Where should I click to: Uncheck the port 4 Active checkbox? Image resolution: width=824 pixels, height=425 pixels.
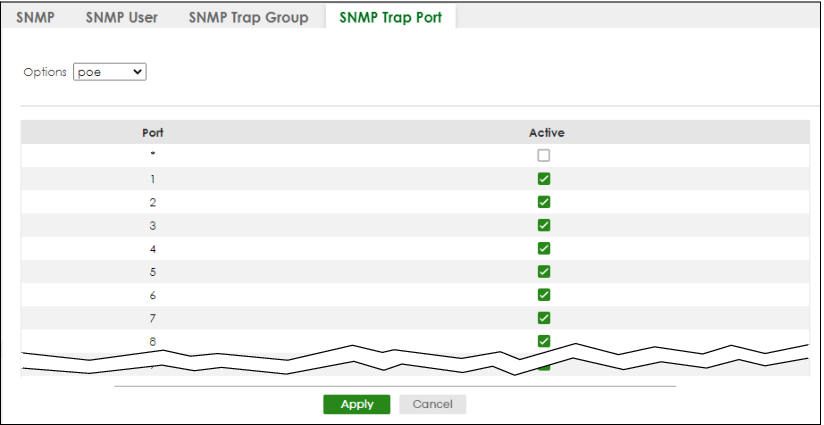544,248
